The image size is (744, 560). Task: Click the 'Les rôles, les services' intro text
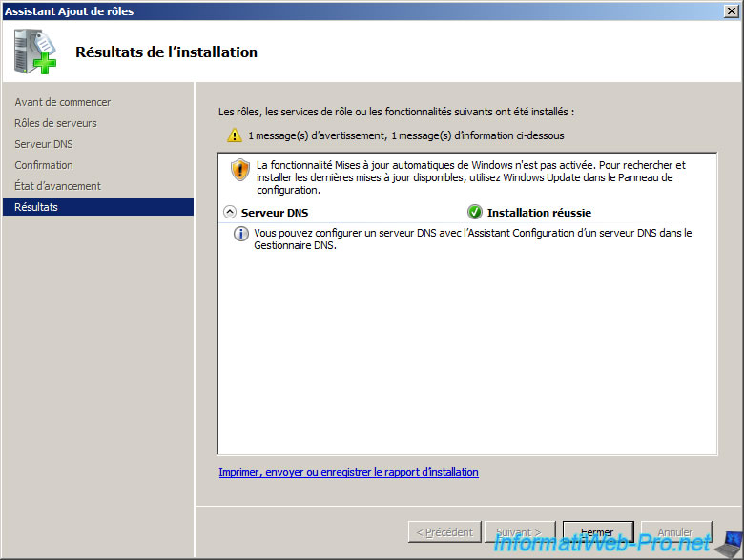click(x=396, y=112)
